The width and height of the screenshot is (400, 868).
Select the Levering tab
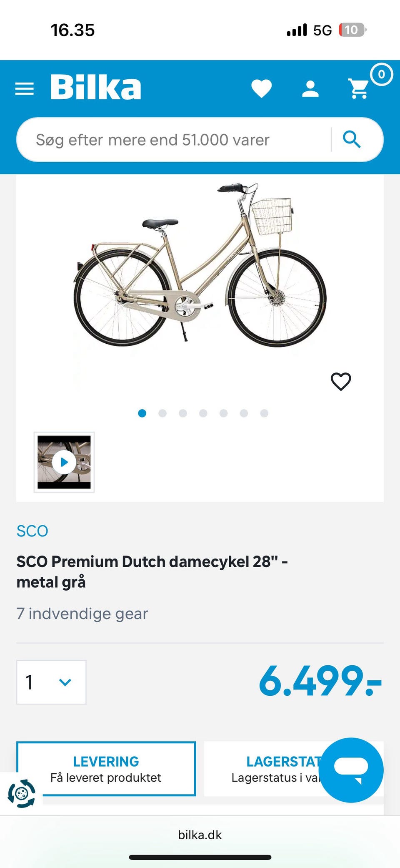coord(106,769)
